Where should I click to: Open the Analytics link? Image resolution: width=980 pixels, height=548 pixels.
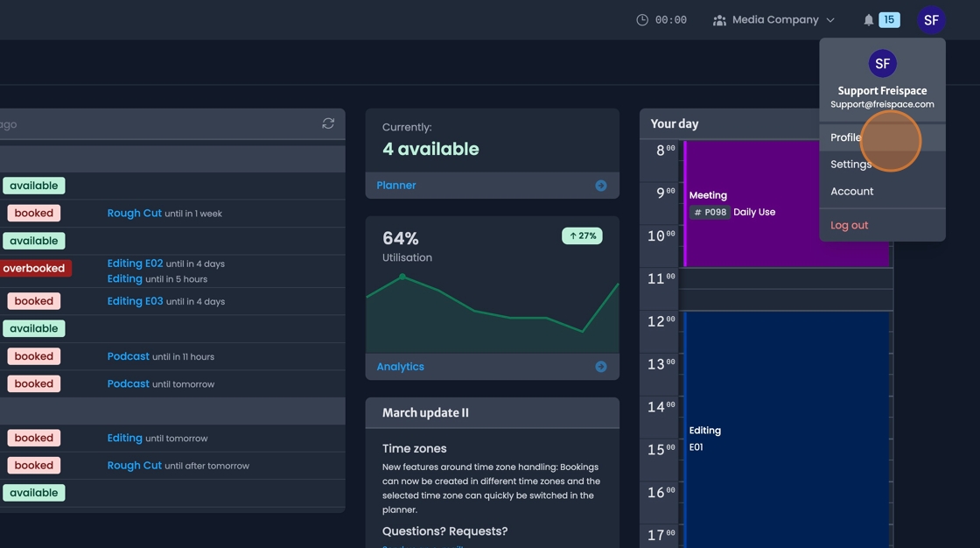coord(400,367)
